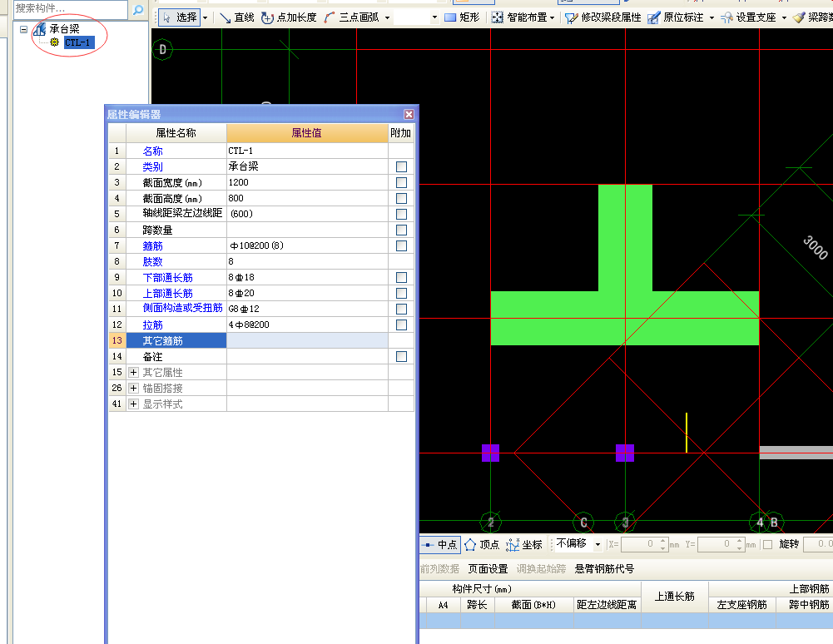
Task: Open the empty combo box beside 矩形
Action: coord(416,17)
